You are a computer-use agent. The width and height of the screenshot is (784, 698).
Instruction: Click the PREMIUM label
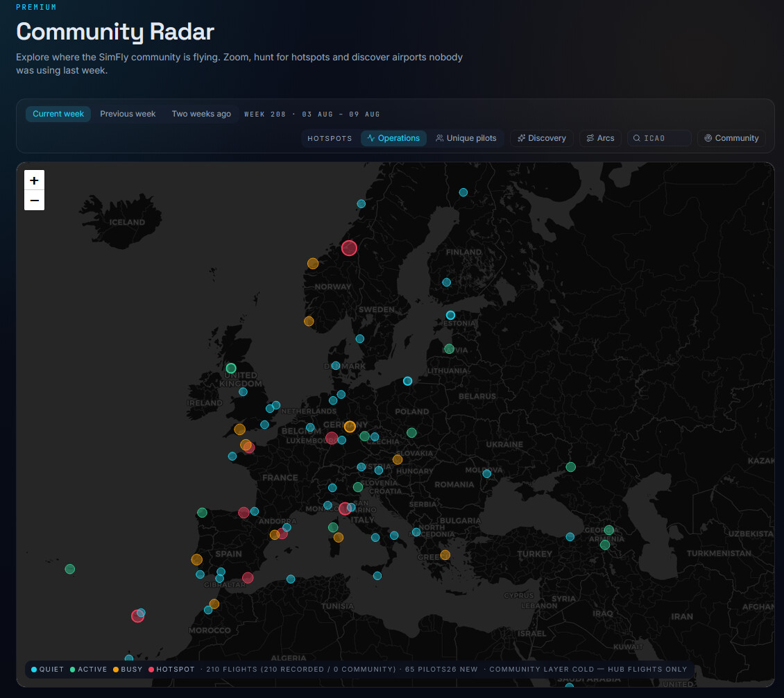36,7
